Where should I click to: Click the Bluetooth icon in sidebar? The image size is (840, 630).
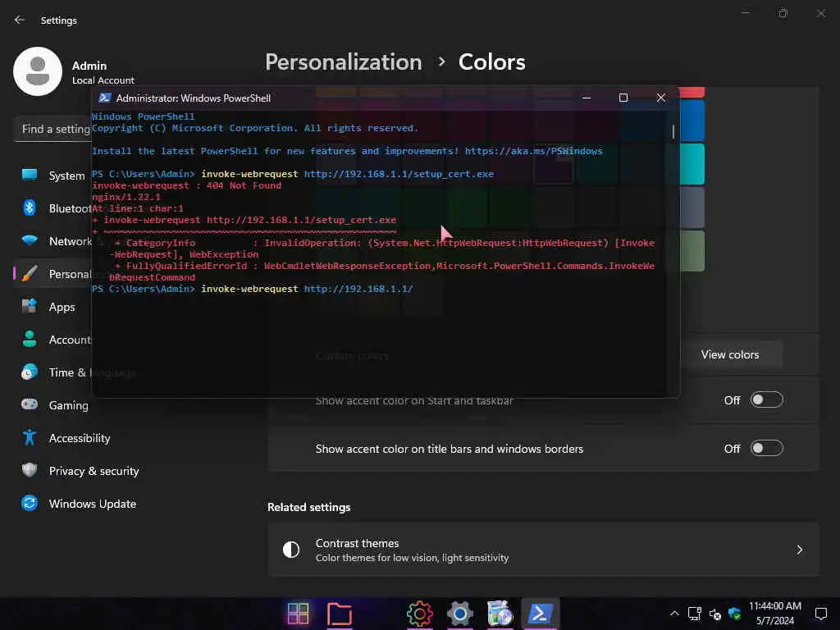(x=30, y=208)
